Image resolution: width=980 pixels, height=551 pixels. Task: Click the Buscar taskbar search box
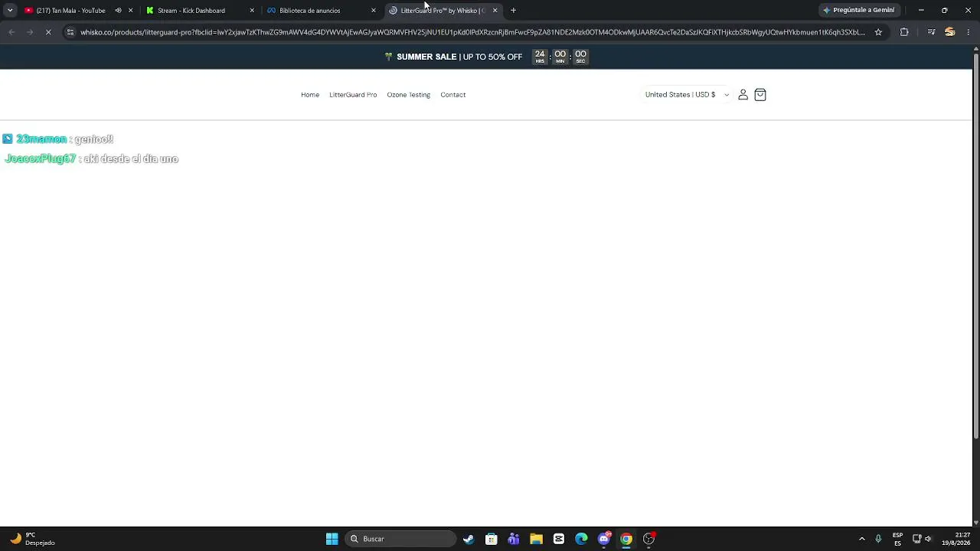(x=400, y=539)
